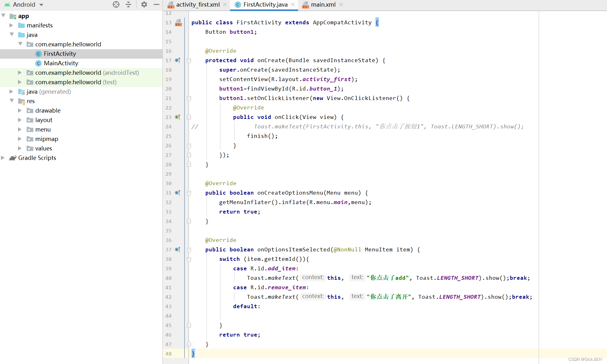Select the values folder label

tap(44, 148)
